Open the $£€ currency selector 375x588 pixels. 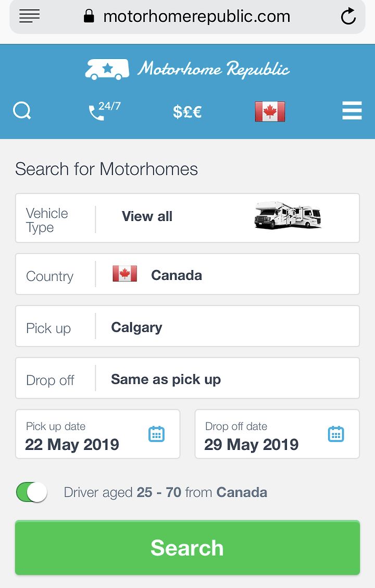(x=187, y=112)
